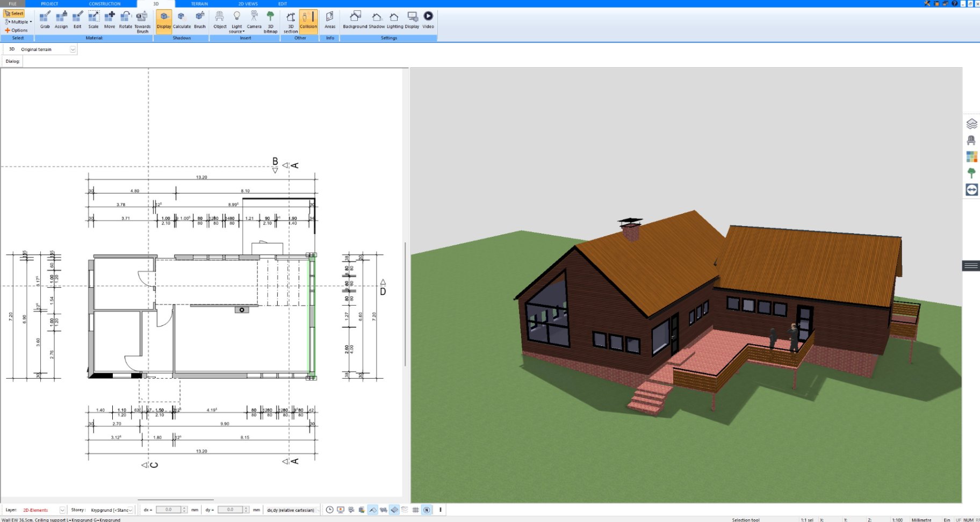
Task: Click the dx value input field
Action: click(168, 510)
